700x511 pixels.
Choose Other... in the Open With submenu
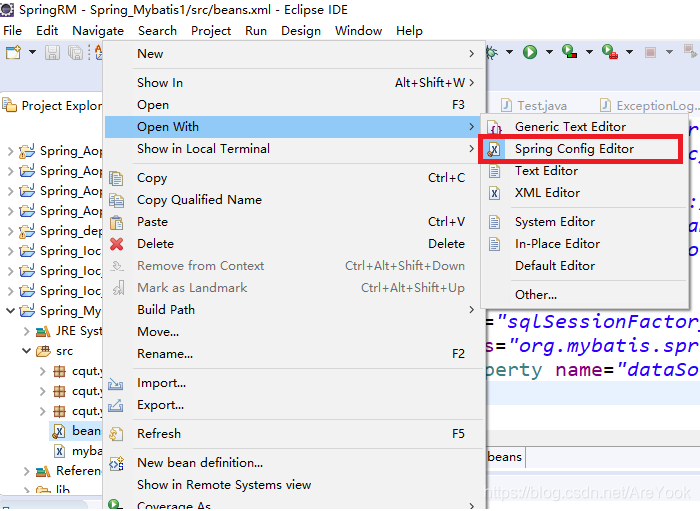coord(585,295)
